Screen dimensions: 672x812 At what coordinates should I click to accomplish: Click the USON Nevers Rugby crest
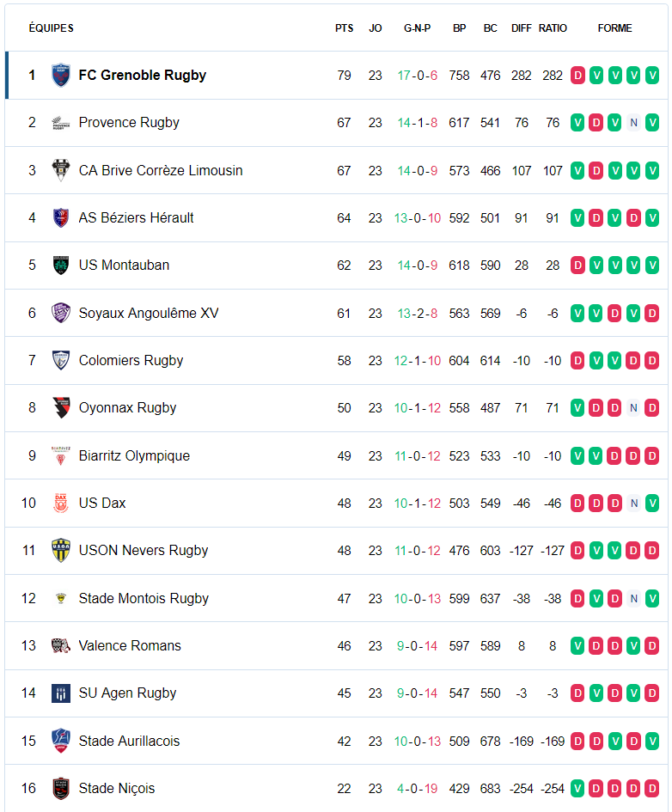[x=61, y=551]
